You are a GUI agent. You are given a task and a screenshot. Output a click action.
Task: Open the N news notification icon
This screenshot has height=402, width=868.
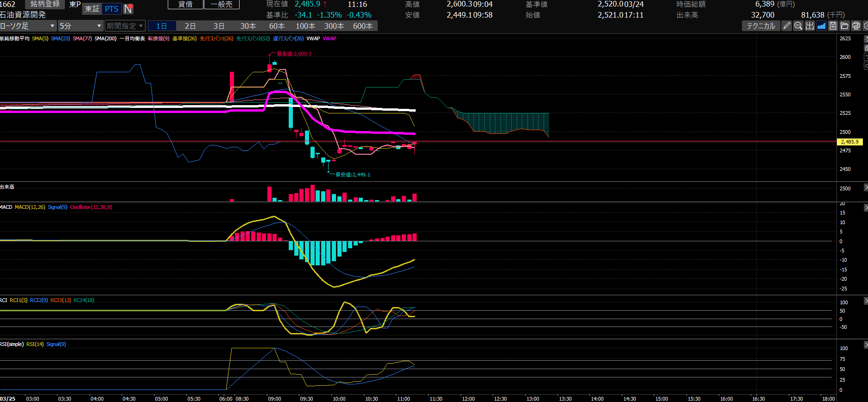[x=128, y=9]
